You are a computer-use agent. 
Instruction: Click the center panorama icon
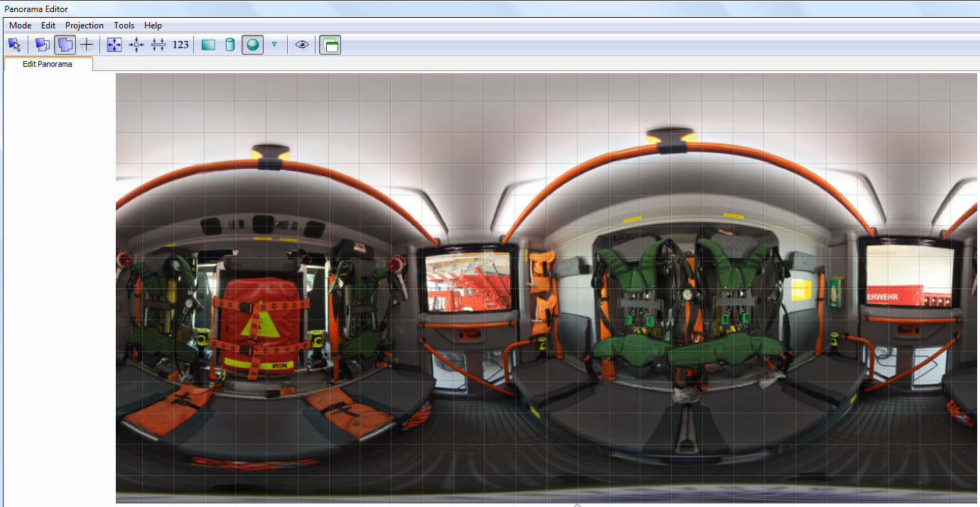tap(136, 45)
